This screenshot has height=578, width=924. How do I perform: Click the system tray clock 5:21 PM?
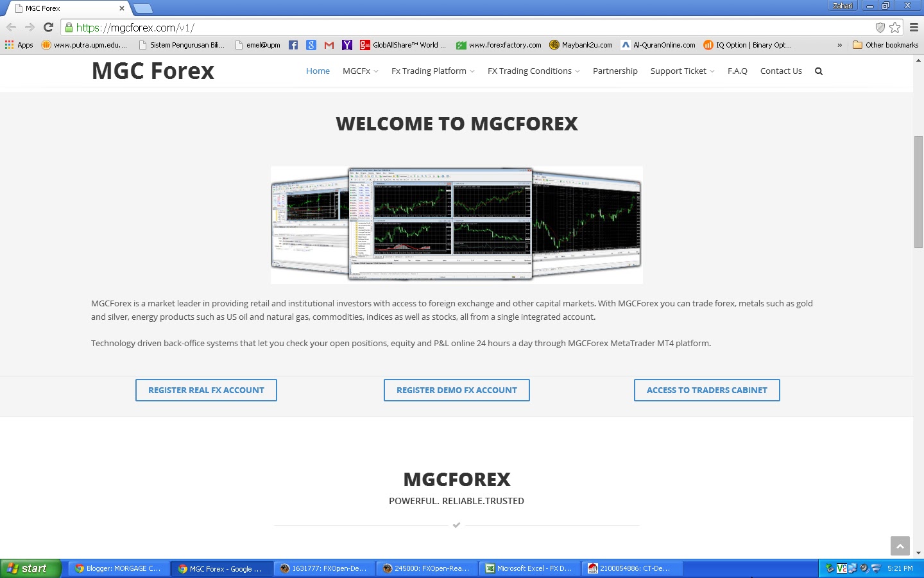pyautogui.click(x=900, y=568)
